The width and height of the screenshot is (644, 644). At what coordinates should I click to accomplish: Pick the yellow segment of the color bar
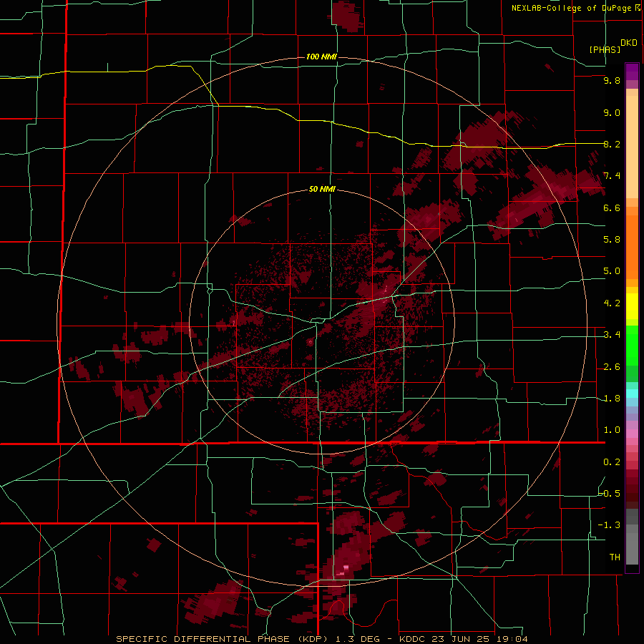click(x=632, y=306)
